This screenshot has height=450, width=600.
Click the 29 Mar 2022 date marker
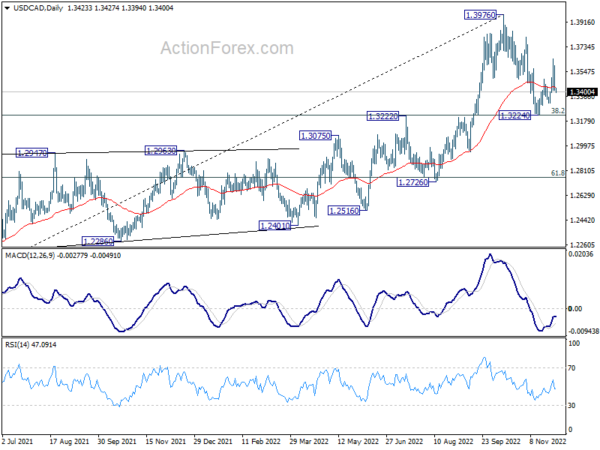(308, 441)
